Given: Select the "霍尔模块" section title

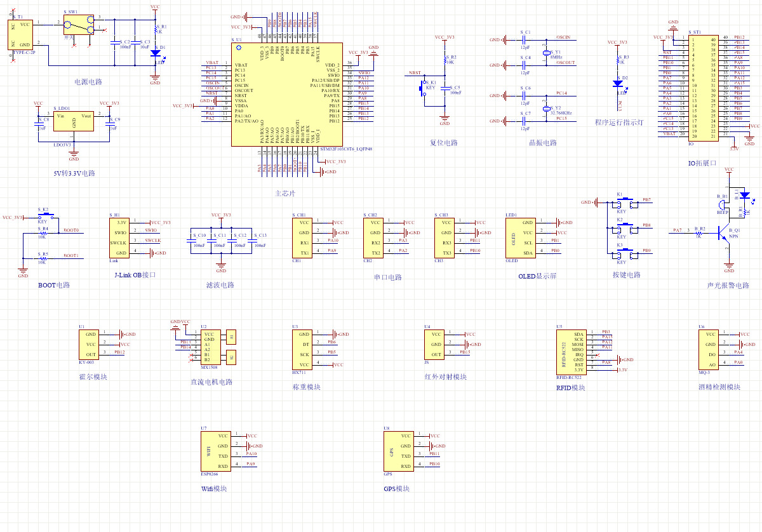Looking at the screenshot, I should [x=93, y=376].
